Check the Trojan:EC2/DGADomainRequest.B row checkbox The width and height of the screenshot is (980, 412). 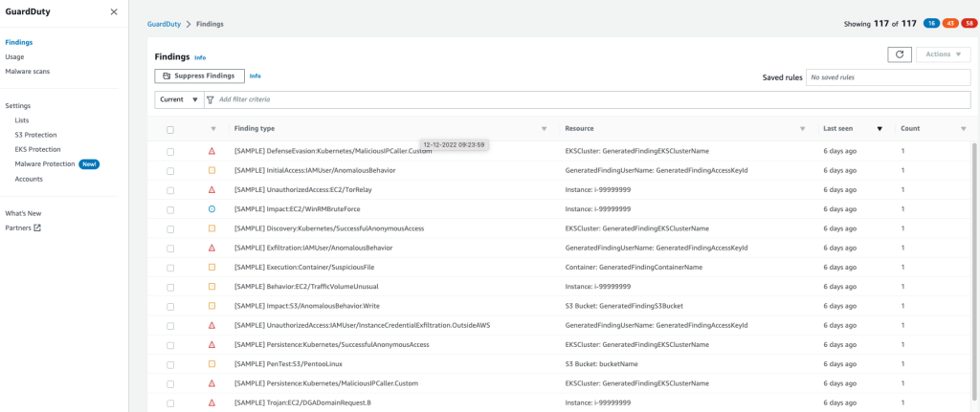click(x=170, y=403)
